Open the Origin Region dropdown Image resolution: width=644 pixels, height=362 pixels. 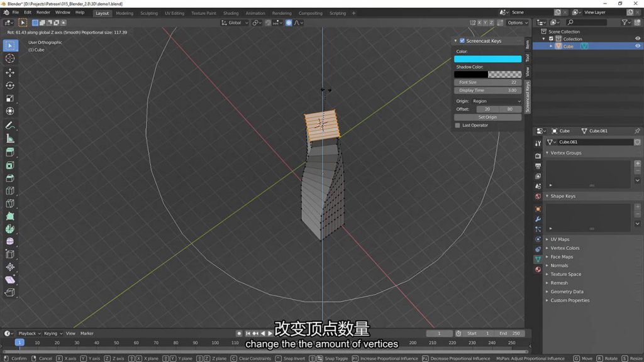[x=496, y=101]
